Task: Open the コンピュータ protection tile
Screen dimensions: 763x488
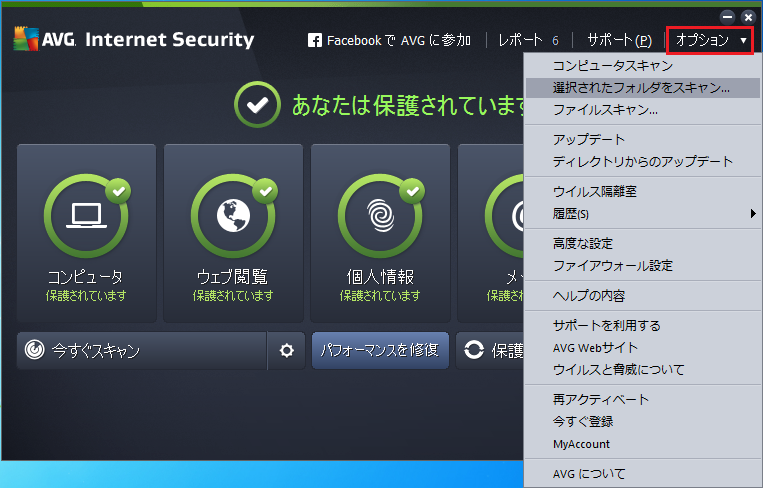Action: tap(87, 233)
